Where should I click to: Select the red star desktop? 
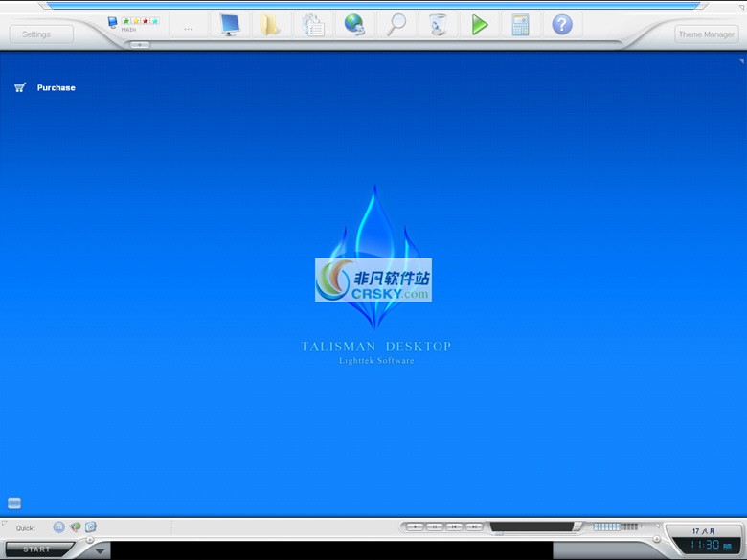146,21
